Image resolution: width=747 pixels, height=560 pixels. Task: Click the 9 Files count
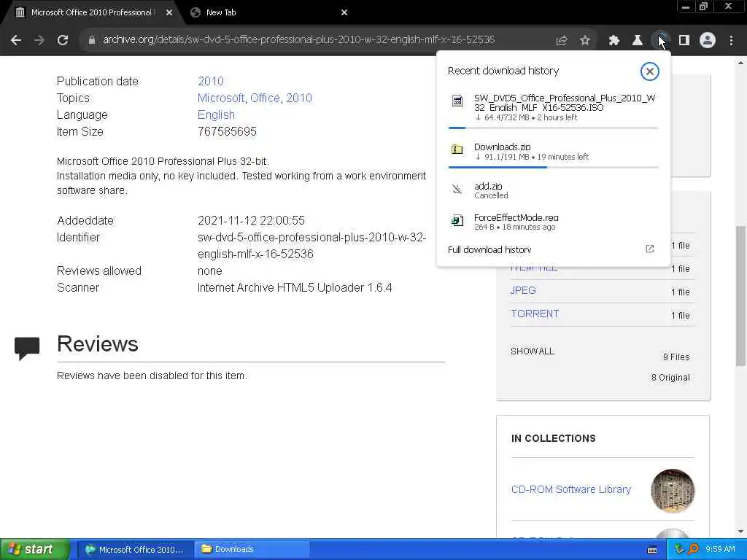coord(676,357)
